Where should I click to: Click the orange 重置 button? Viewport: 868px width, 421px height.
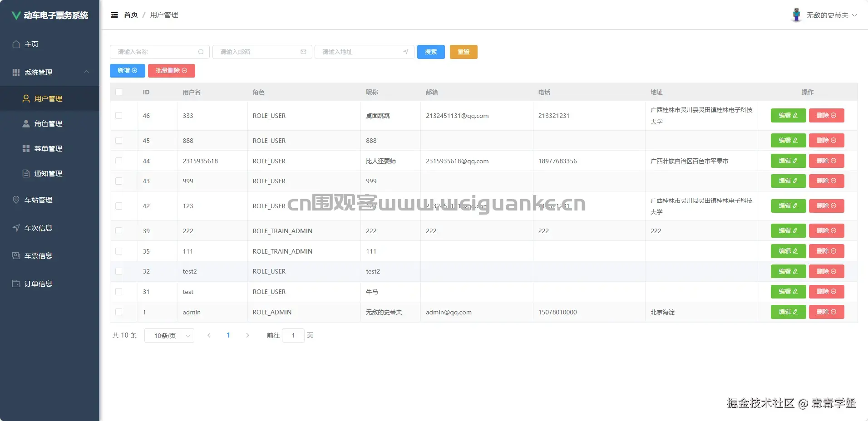pos(464,52)
